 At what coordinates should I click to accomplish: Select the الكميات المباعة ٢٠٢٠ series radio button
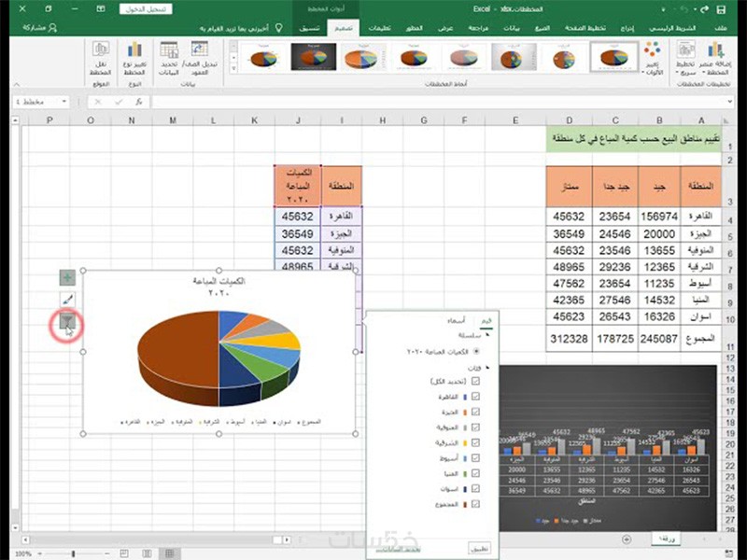point(476,352)
